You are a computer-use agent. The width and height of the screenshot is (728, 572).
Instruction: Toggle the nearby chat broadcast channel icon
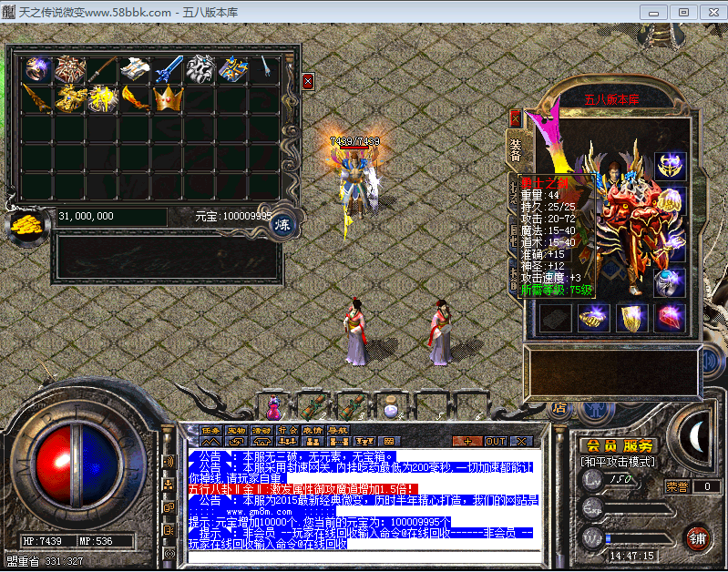169,462
